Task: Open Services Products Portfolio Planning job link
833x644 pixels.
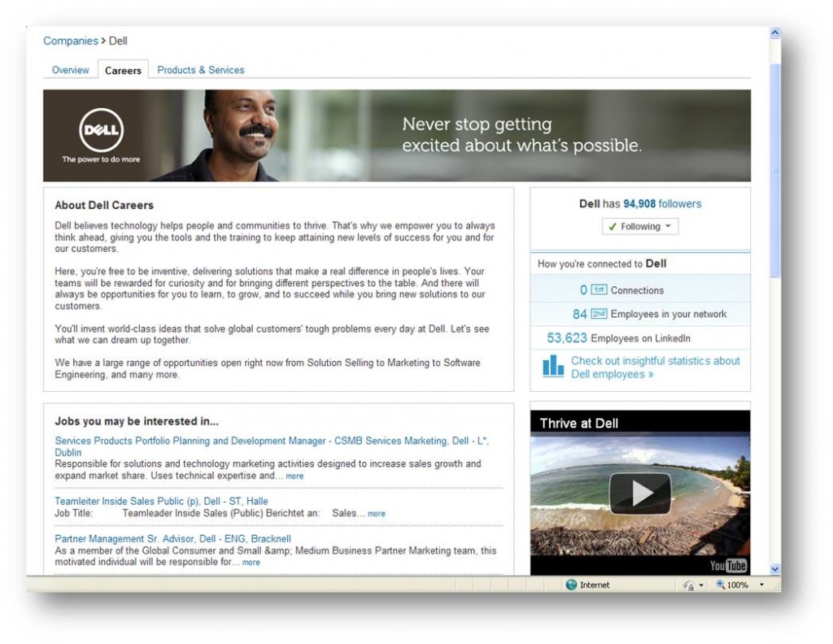Action: tap(272, 446)
